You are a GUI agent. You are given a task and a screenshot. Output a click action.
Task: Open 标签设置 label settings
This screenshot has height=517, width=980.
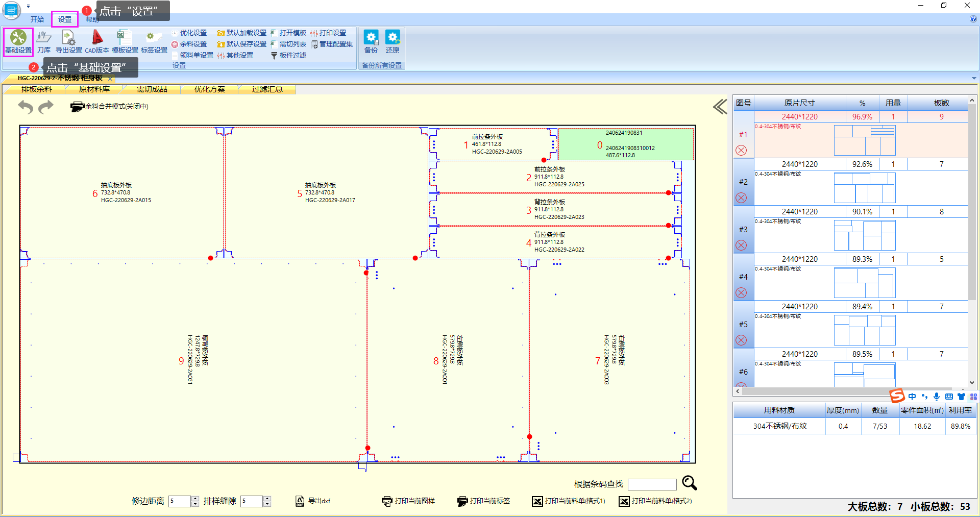click(x=154, y=42)
